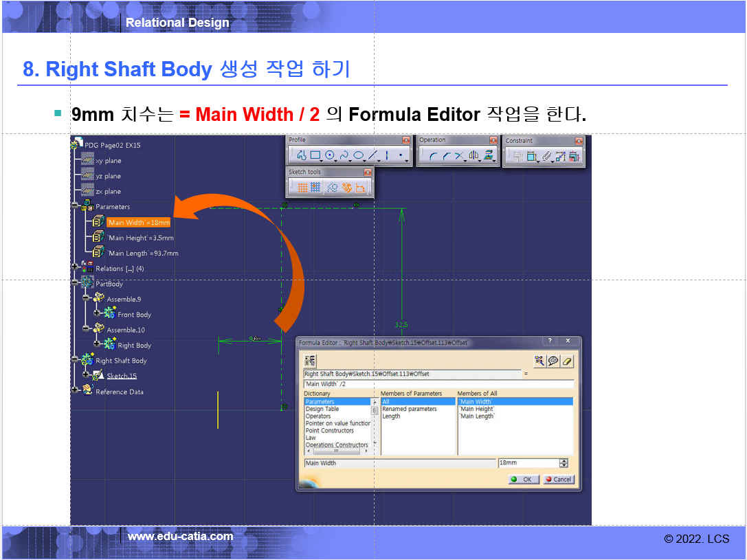Click OK in the Formula Editor
Viewport: 747px width, 560px height.
(524, 480)
